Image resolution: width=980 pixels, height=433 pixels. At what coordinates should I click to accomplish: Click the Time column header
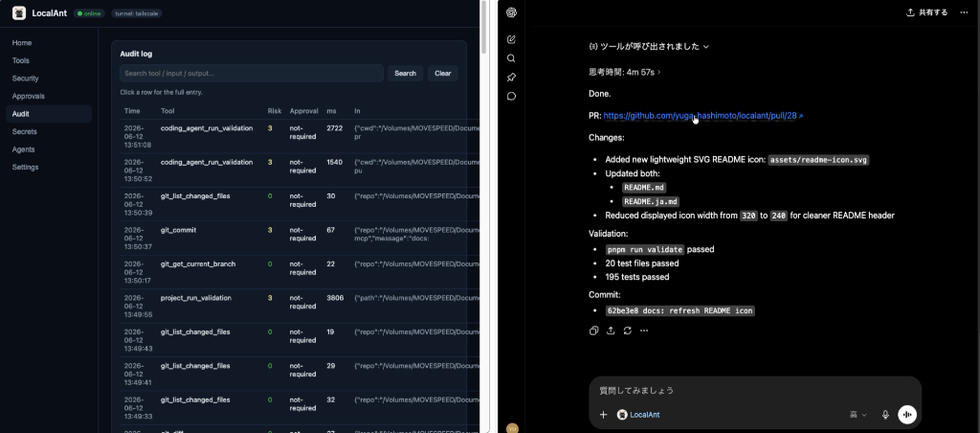(132, 111)
